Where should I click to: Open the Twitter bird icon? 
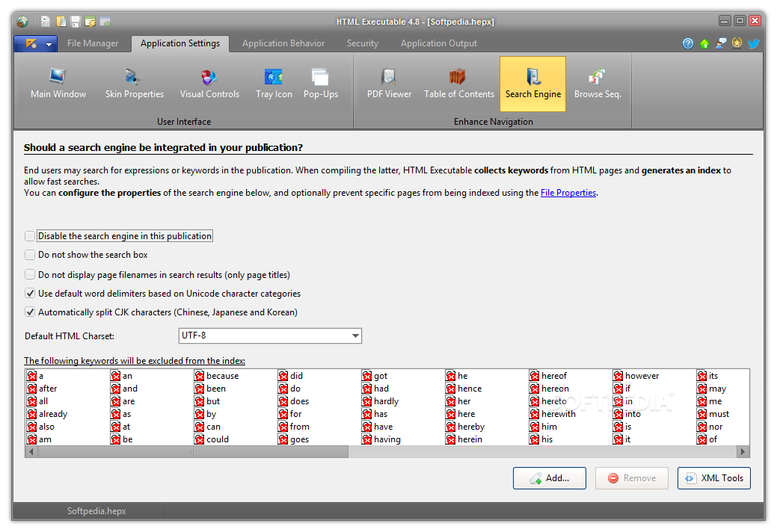click(754, 43)
